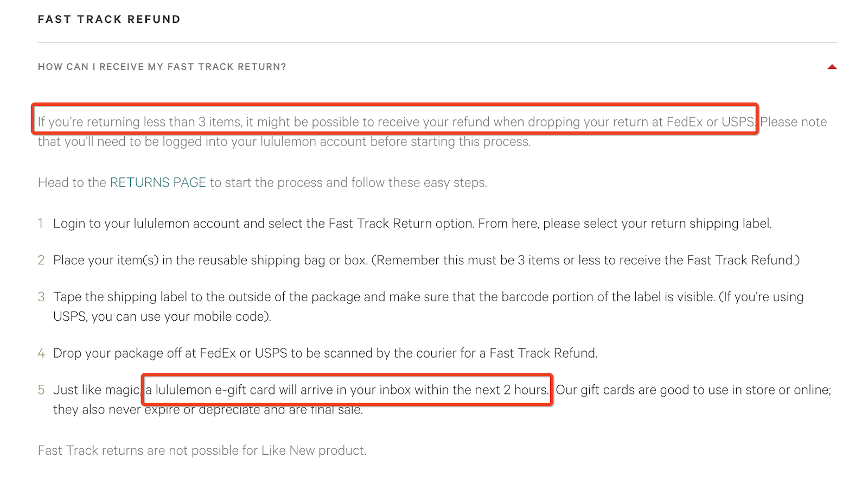Collapse the Fast Track Return answer section
Viewport: 868px width, 483px height.
831,67
